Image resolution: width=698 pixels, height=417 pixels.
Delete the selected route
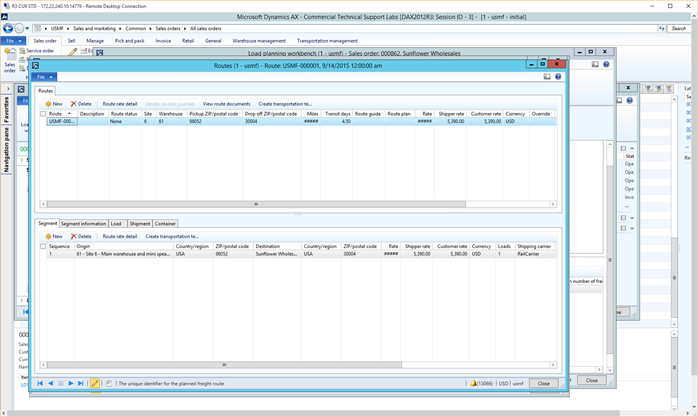[x=80, y=104]
